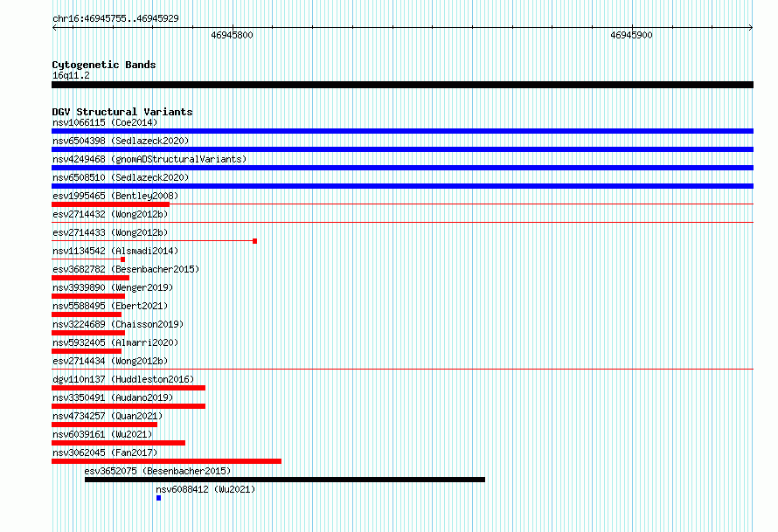This screenshot has height=532, width=778.
Task: Open the esv1995465 (Bentley2008) variant label
Action: click(x=115, y=196)
